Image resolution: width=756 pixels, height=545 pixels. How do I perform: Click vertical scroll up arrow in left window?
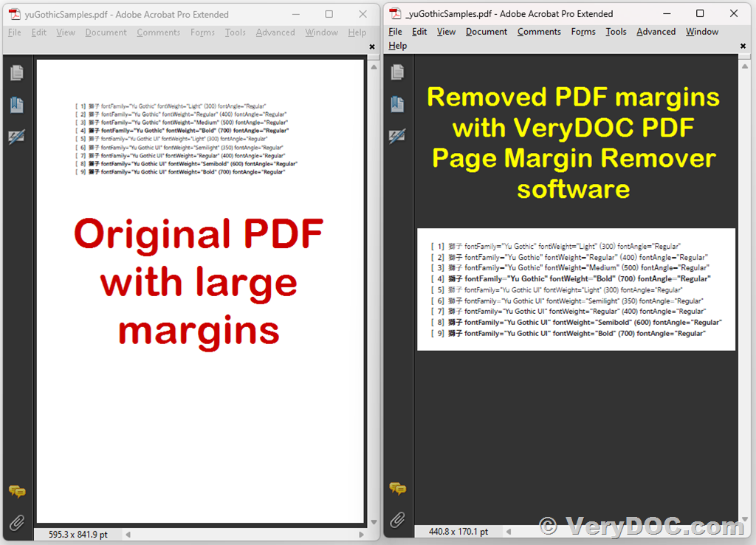374,67
